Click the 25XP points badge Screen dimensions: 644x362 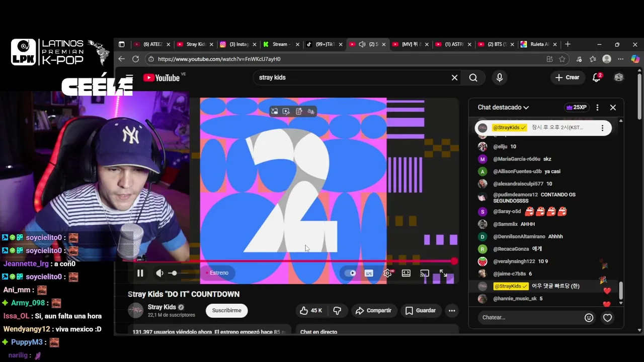(x=577, y=108)
